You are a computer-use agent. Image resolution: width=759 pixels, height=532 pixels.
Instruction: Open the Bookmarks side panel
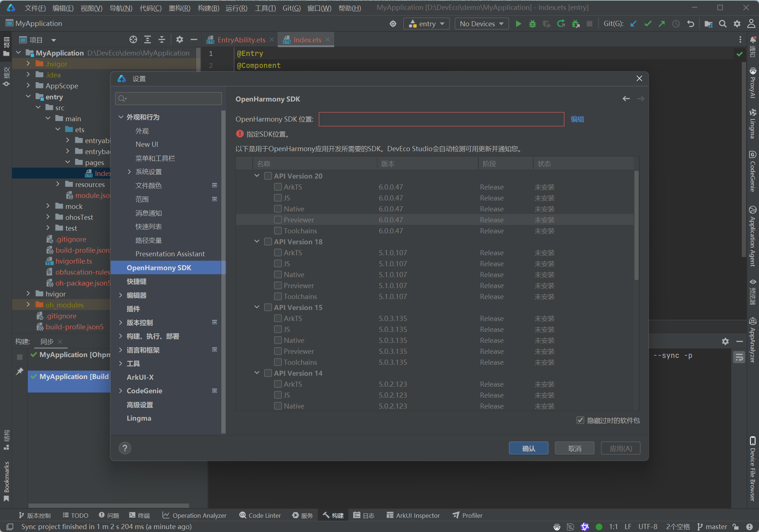[x=6, y=481]
